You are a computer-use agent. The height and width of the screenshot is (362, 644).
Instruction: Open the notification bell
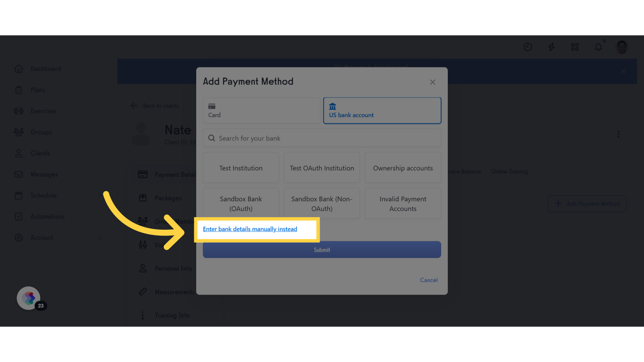point(598,47)
